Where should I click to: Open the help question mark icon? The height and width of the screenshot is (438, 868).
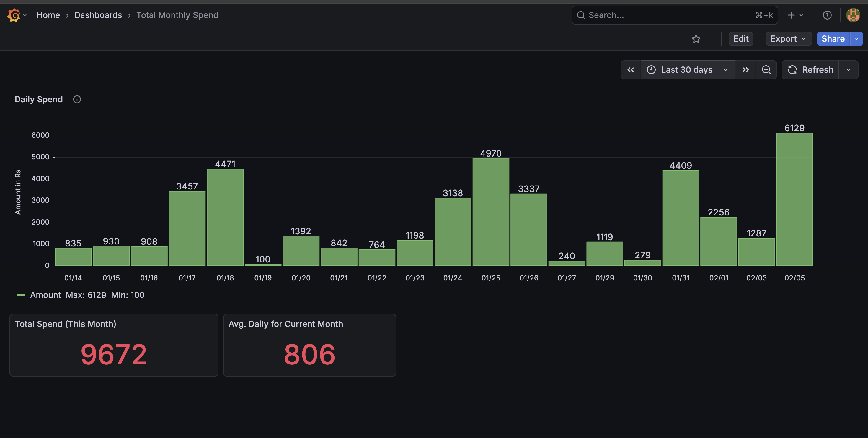(x=827, y=15)
